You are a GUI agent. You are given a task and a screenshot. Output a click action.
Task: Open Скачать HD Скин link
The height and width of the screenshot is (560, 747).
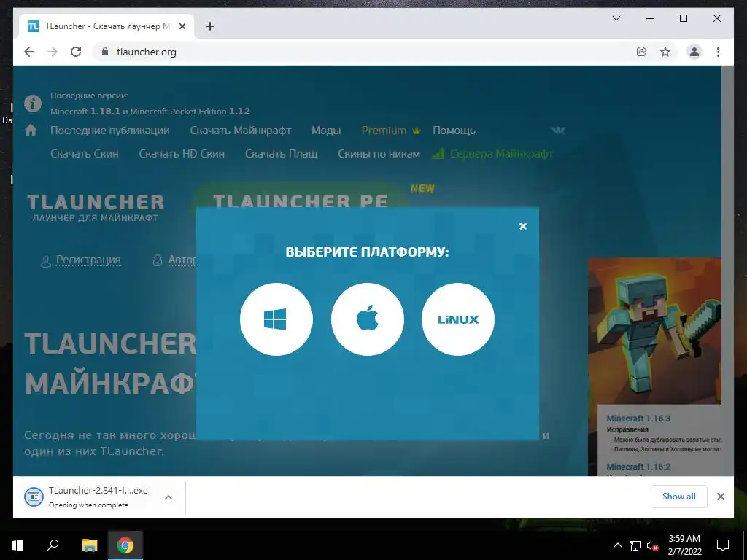(182, 154)
